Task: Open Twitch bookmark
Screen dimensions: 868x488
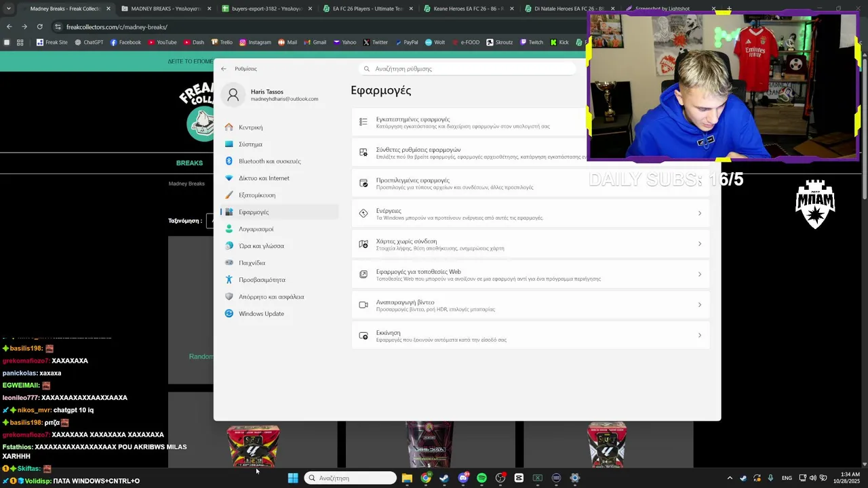Action: pyautogui.click(x=531, y=42)
